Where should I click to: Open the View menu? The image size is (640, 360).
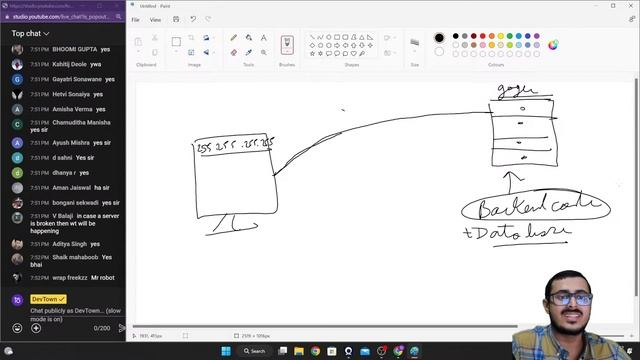155,20
